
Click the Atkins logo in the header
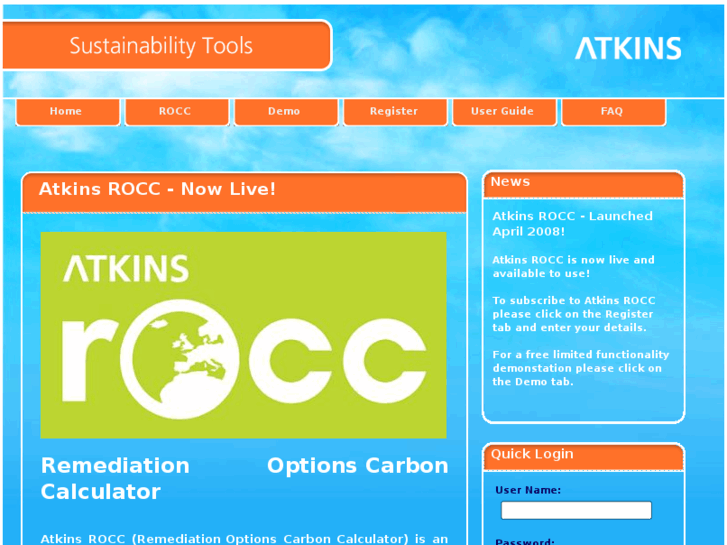tap(628, 48)
